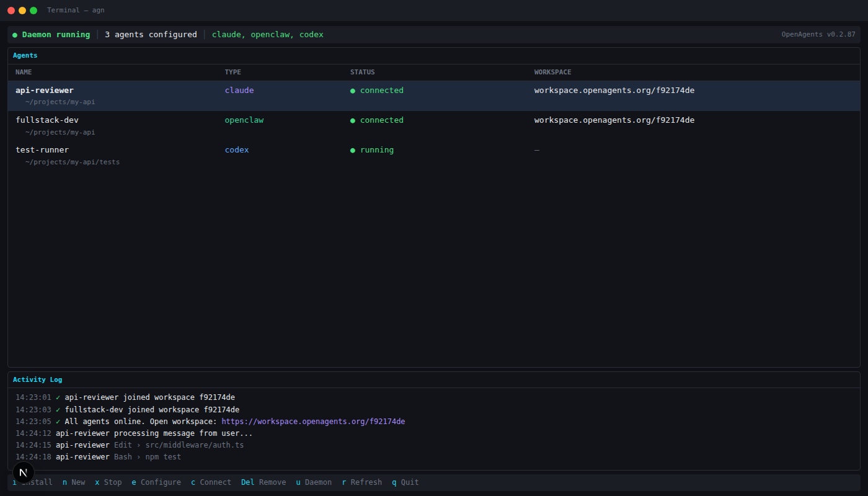The width and height of the screenshot is (868, 496).
Task: Click the Activity Log panel title
Action: coord(37,379)
